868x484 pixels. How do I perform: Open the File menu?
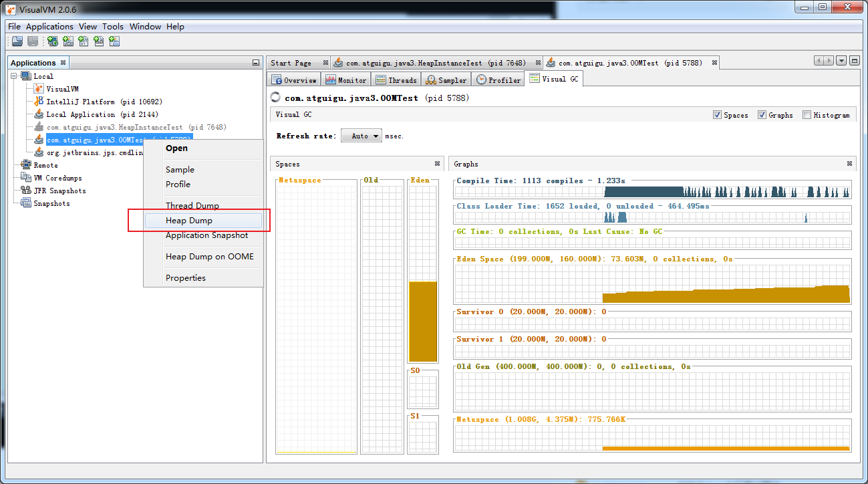(x=14, y=27)
